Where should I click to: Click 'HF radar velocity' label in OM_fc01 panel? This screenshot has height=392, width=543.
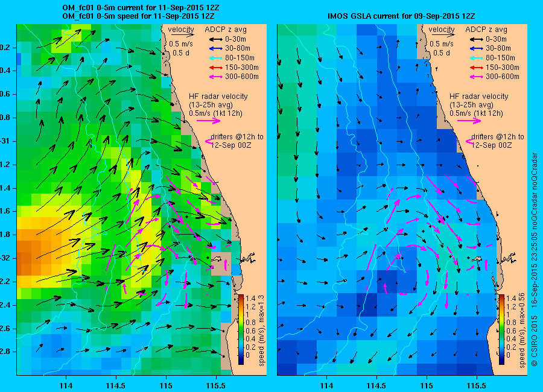coord(218,96)
